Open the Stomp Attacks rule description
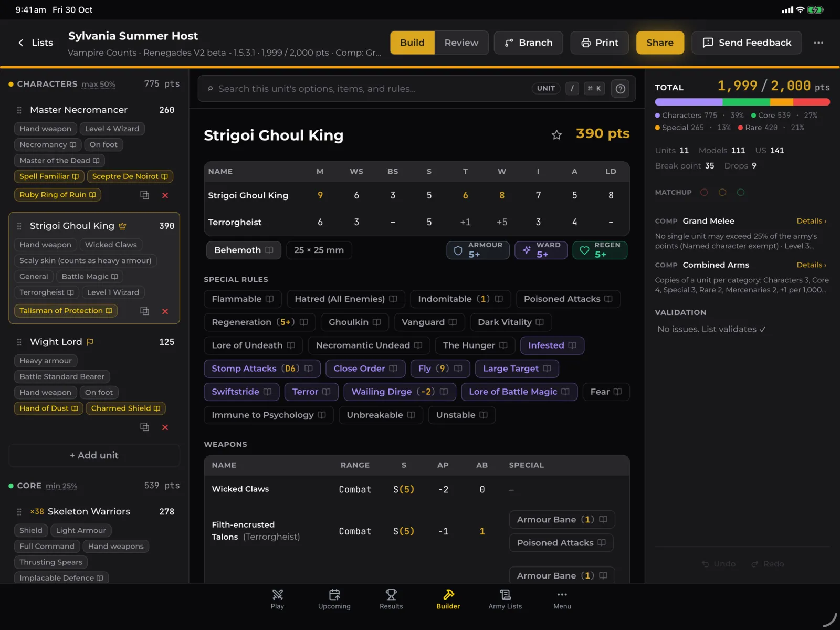The height and width of the screenshot is (630, 840). click(262, 369)
